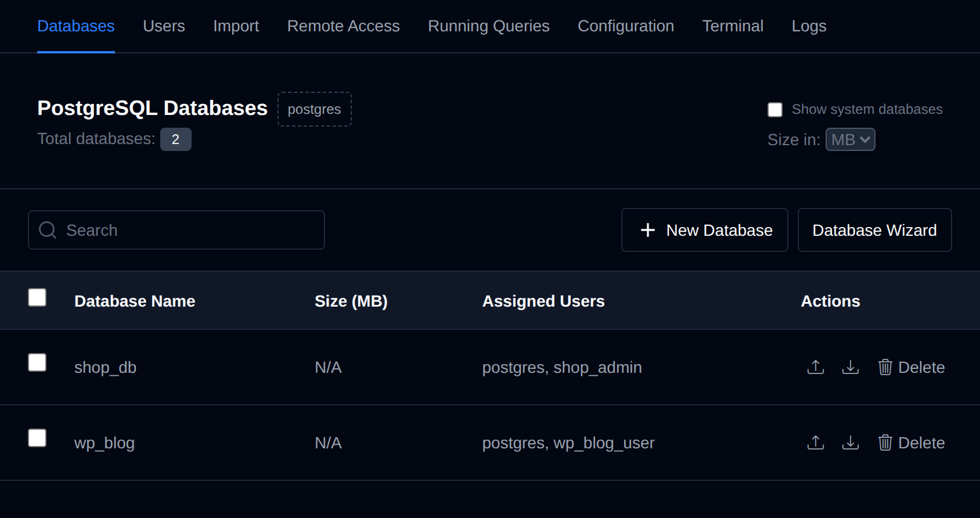Open the Terminal tab
Viewport: 980px width, 518px height.
click(733, 26)
